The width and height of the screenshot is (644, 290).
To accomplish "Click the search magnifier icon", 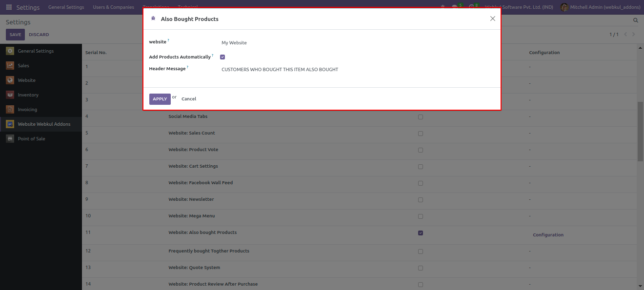I will (x=635, y=20).
